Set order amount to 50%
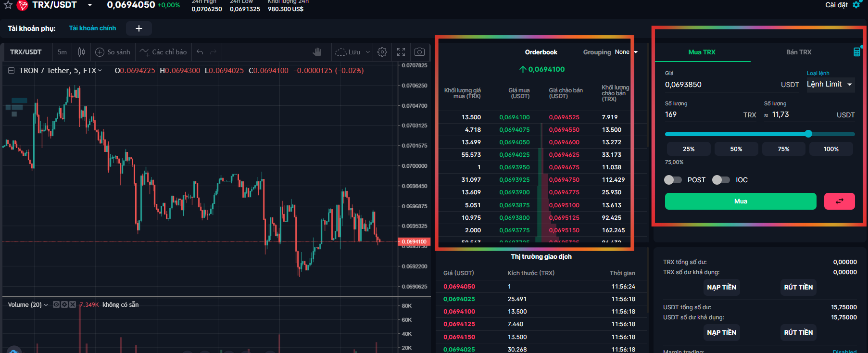The height and width of the screenshot is (353, 868). point(736,149)
